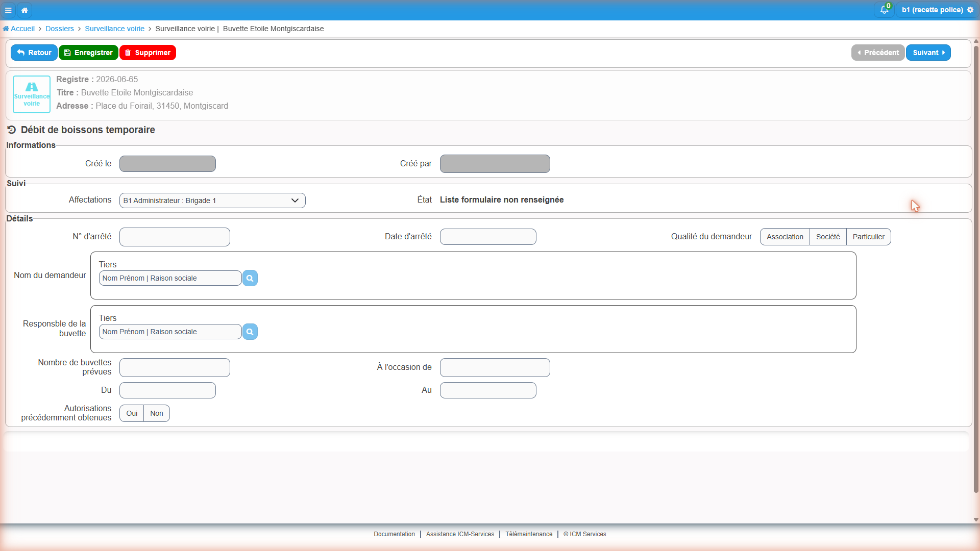The width and height of the screenshot is (980, 551).
Task: Click the Nom du demandeur tiers input
Action: coord(170,278)
